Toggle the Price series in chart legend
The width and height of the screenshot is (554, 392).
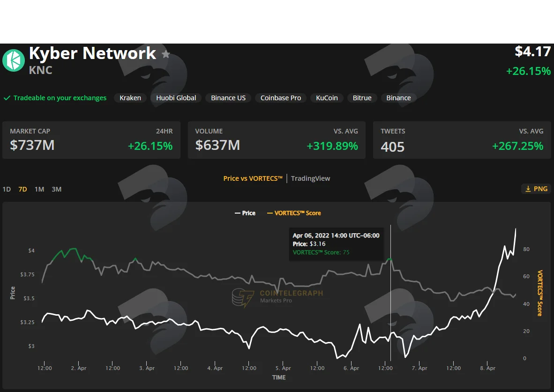tap(245, 213)
